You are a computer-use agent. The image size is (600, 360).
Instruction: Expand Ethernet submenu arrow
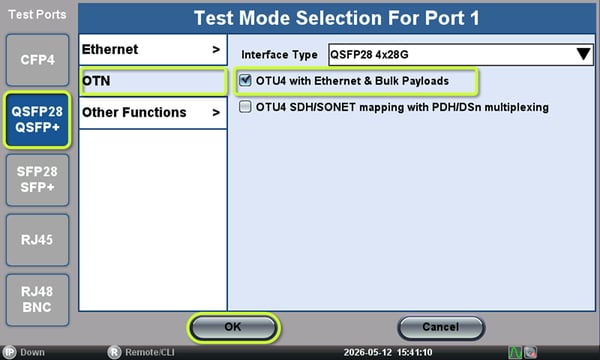(216, 49)
